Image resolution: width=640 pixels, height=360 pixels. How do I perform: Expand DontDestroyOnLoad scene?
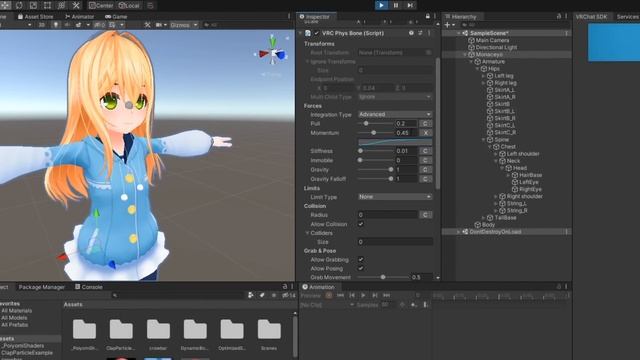tap(458, 232)
